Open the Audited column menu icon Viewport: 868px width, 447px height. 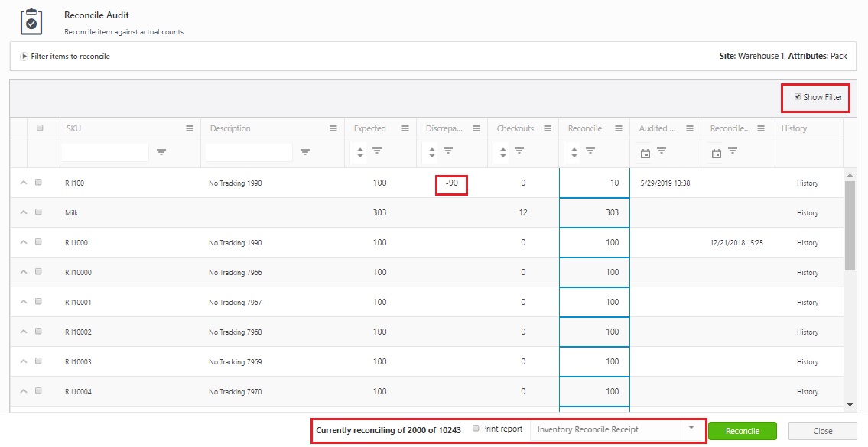pyautogui.click(x=690, y=128)
